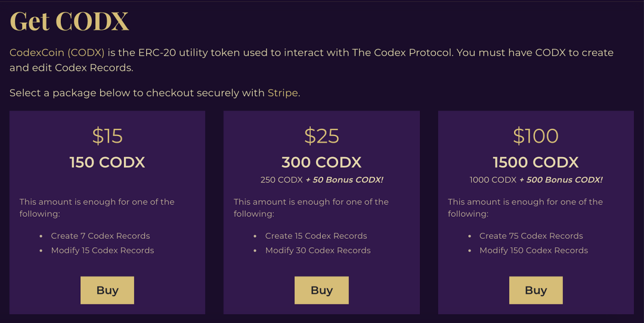The image size is (644, 323).
Task: Click the "Create 75 Codex Records" bullet
Action: pyautogui.click(x=531, y=236)
